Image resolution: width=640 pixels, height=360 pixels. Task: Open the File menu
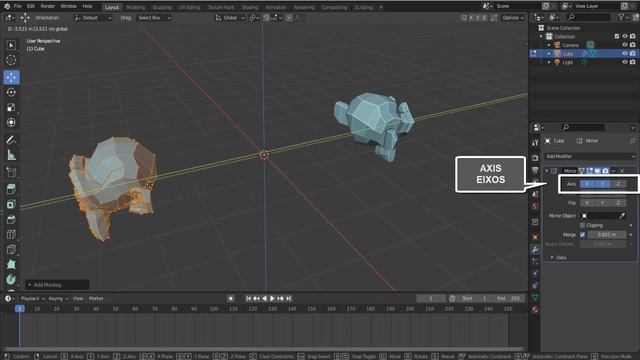coord(18,7)
